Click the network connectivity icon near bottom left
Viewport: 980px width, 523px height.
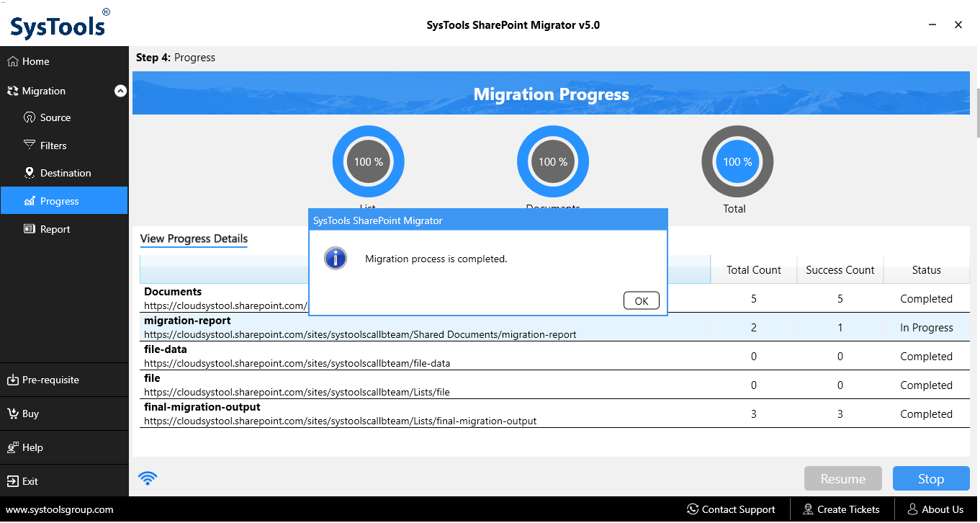tap(148, 478)
